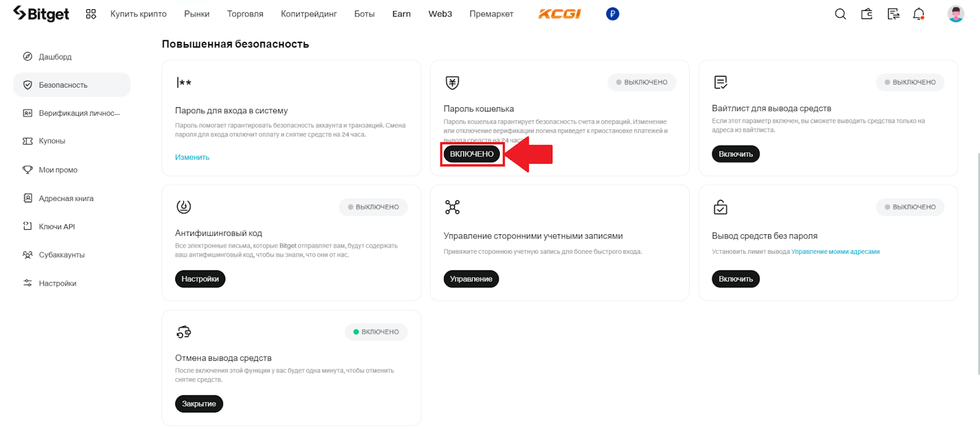Go to Дашборд in sidebar
The width and height of the screenshot is (980, 429).
coord(55,57)
